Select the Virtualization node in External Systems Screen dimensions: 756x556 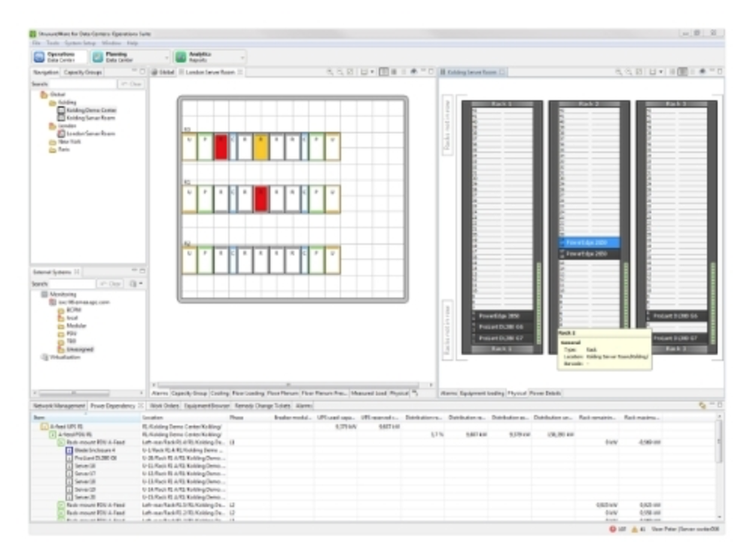(61, 357)
